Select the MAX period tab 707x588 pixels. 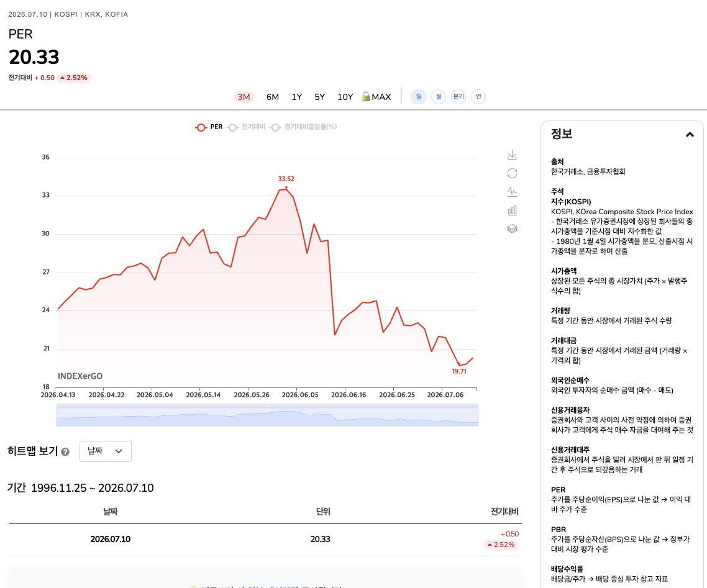pos(381,97)
